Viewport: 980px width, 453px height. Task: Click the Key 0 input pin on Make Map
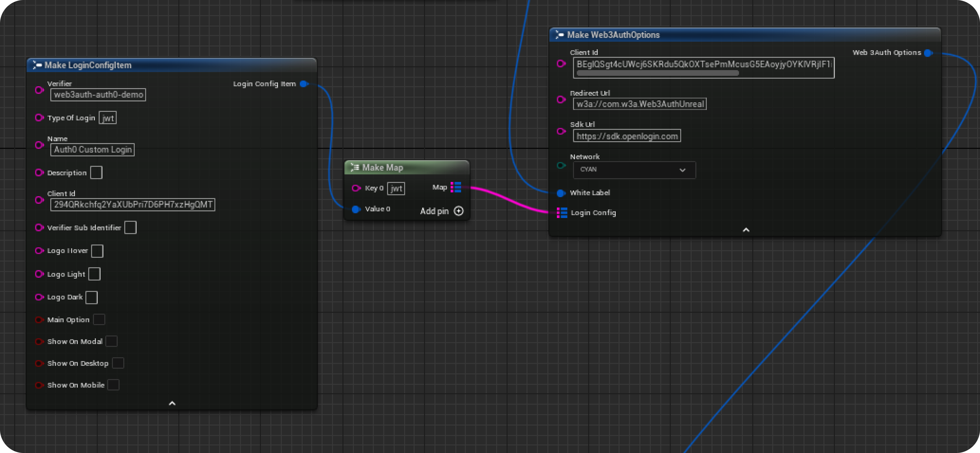[x=356, y=188]
